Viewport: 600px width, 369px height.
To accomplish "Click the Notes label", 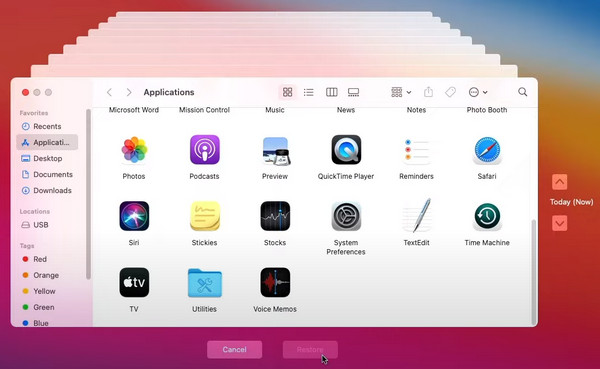I will pyautogui.click(x=416, y=110).
